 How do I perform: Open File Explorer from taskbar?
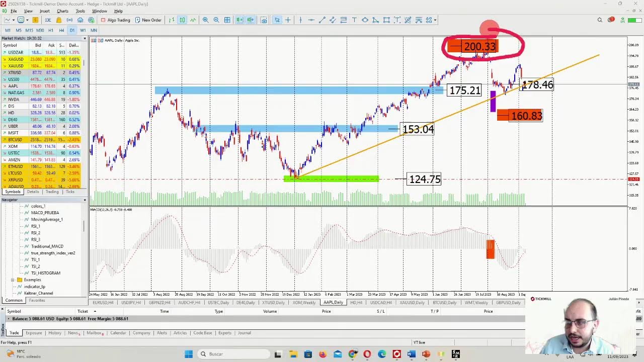click(293, 354)
